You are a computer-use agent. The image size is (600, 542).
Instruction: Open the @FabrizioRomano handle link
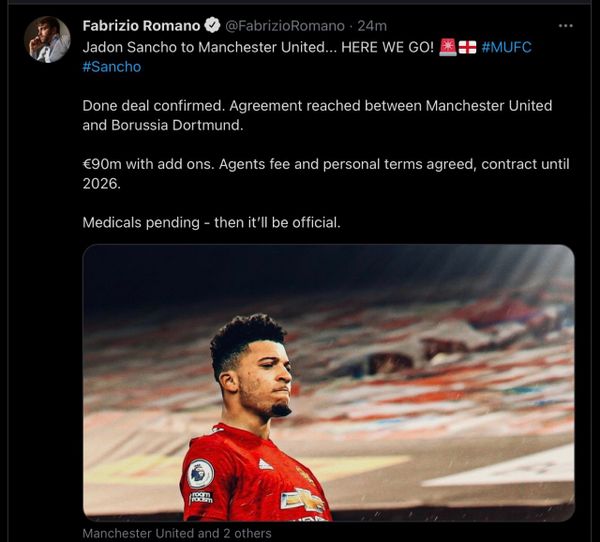pyautogui.click(x=285, y=26)
